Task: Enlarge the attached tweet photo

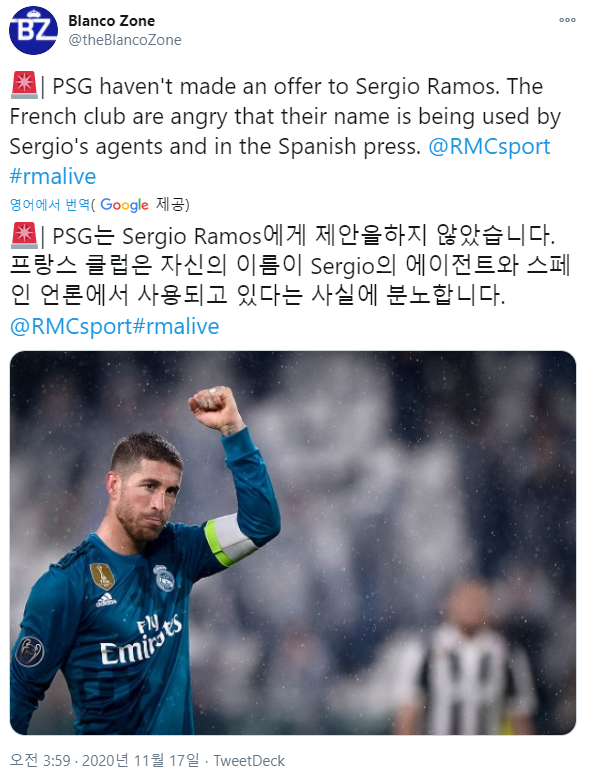Action: point(293,542)
